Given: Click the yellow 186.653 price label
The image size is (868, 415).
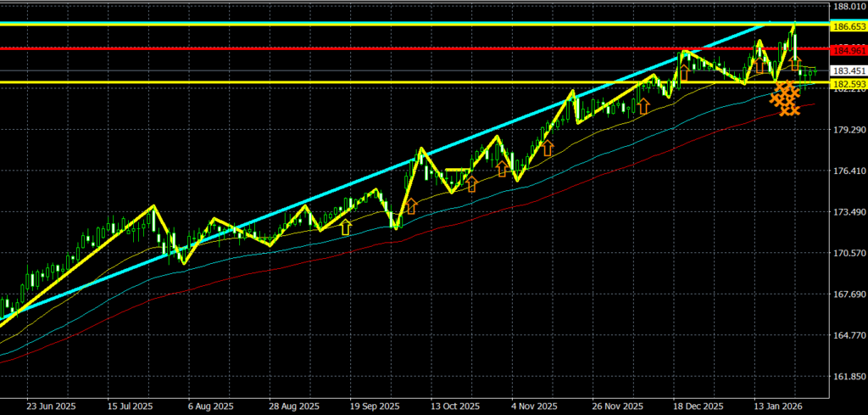Looking at the screenshot, I should pos(848,27).
